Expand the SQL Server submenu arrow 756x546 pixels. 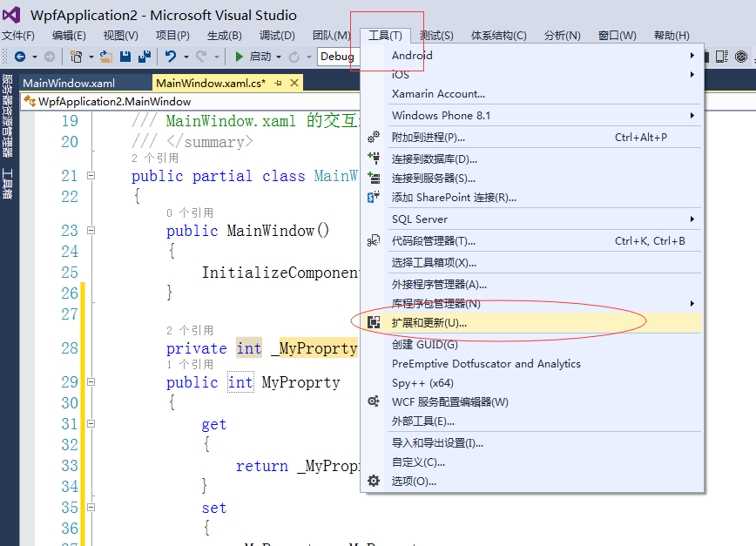pyautogui.click(x=692, y=219)
